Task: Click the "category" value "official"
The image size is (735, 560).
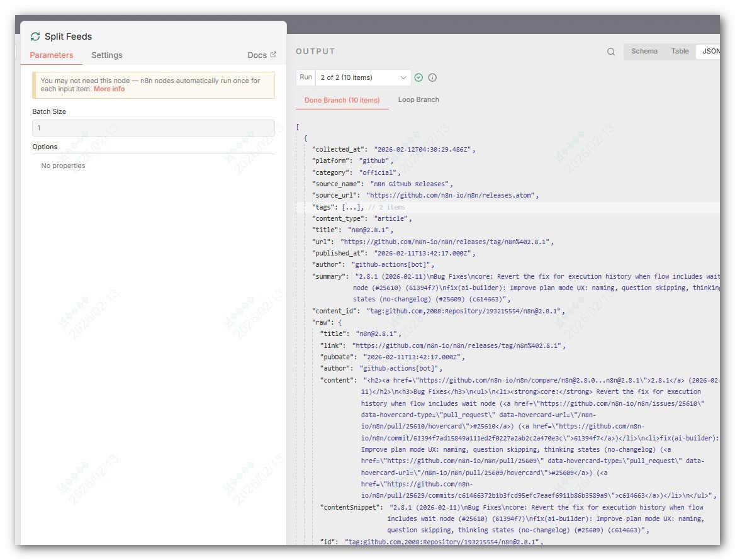Action: [x=378, y=172]
